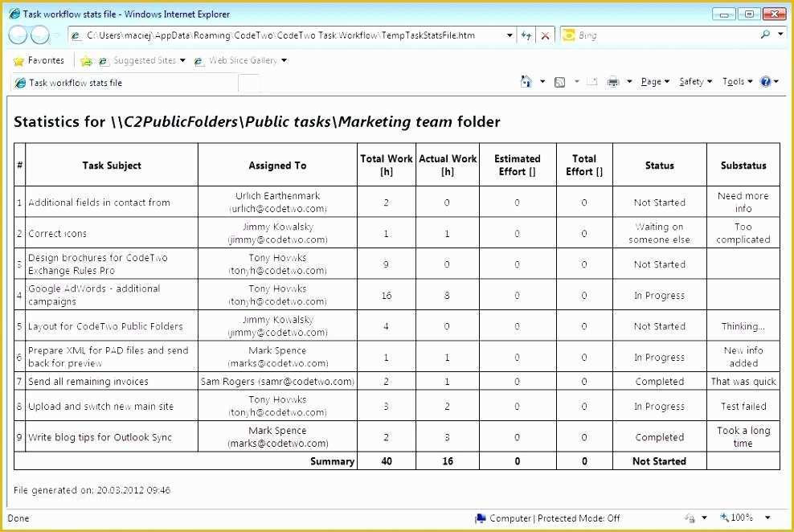794x532 pixels.
Task: Click the Summary row 'Not Started' status
Action: pyautogui.click(x=659, y=461)
